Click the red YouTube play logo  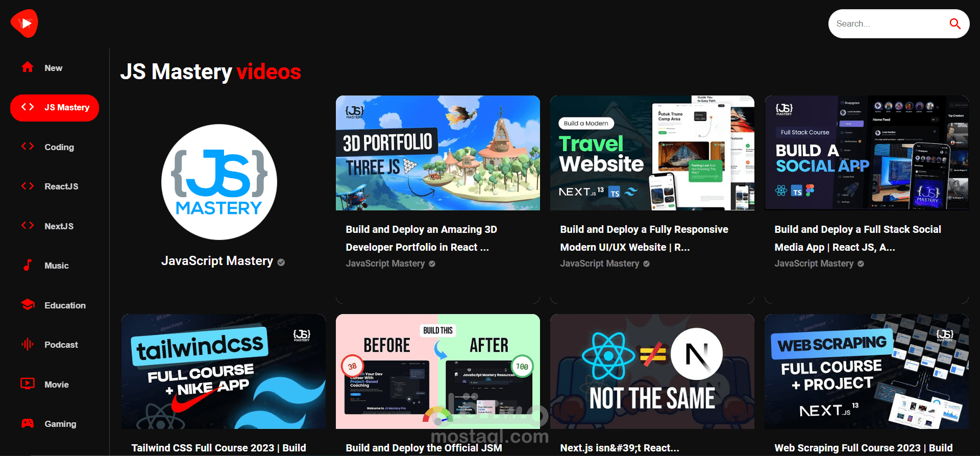[x=24, y=23]
